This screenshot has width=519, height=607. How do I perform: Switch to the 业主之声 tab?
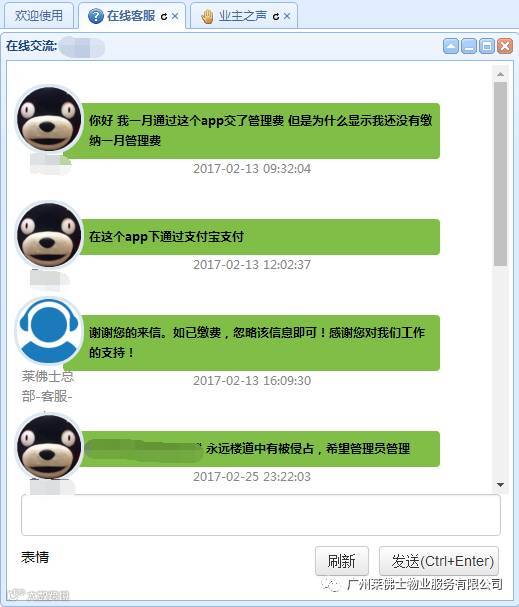244,15
